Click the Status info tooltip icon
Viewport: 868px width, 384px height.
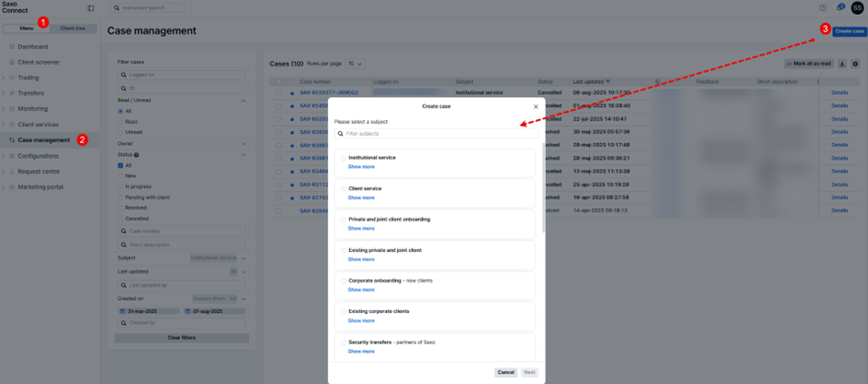(x=137, y=155)
